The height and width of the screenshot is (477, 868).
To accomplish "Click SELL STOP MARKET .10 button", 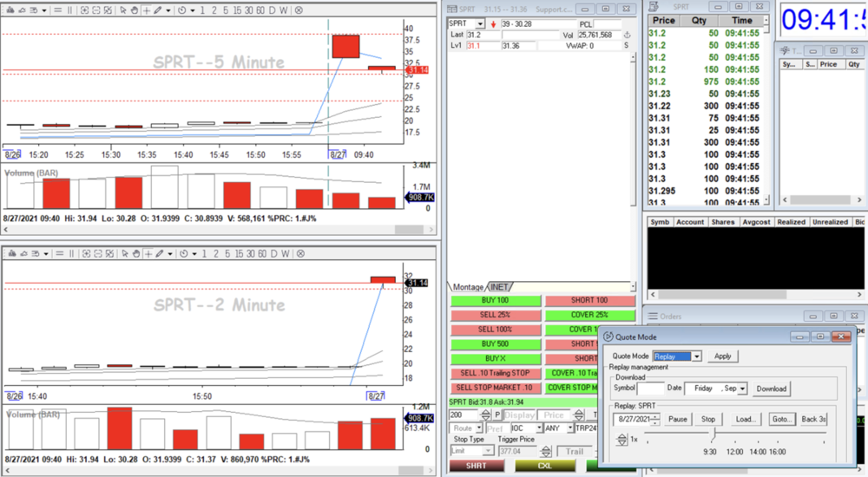I will coord(496,388).
